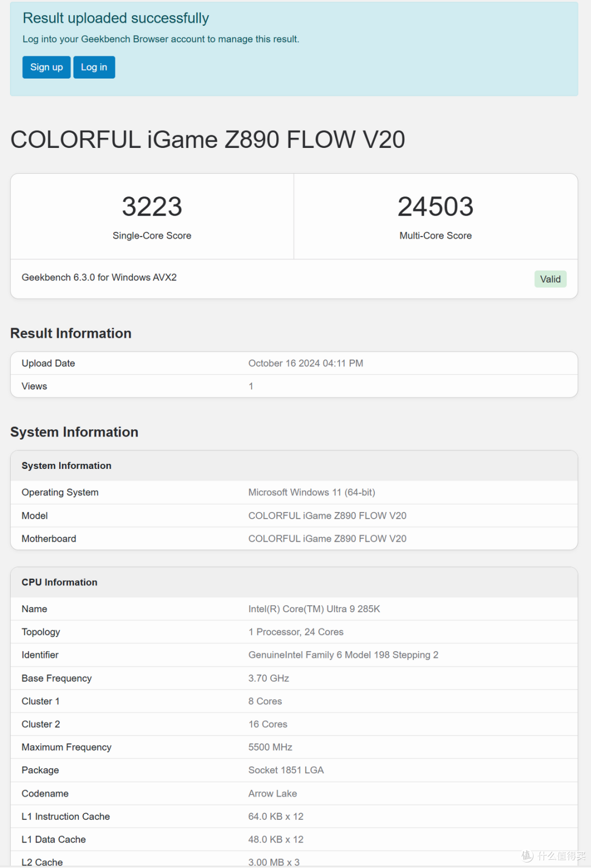Screen dimensions: 591x868
Task: Click the Log in button
Action: point(94,67)
